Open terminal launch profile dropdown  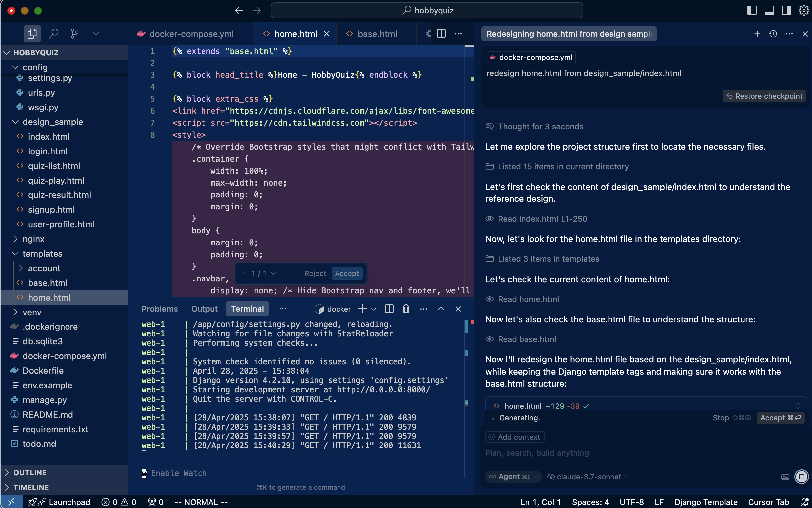374,309
